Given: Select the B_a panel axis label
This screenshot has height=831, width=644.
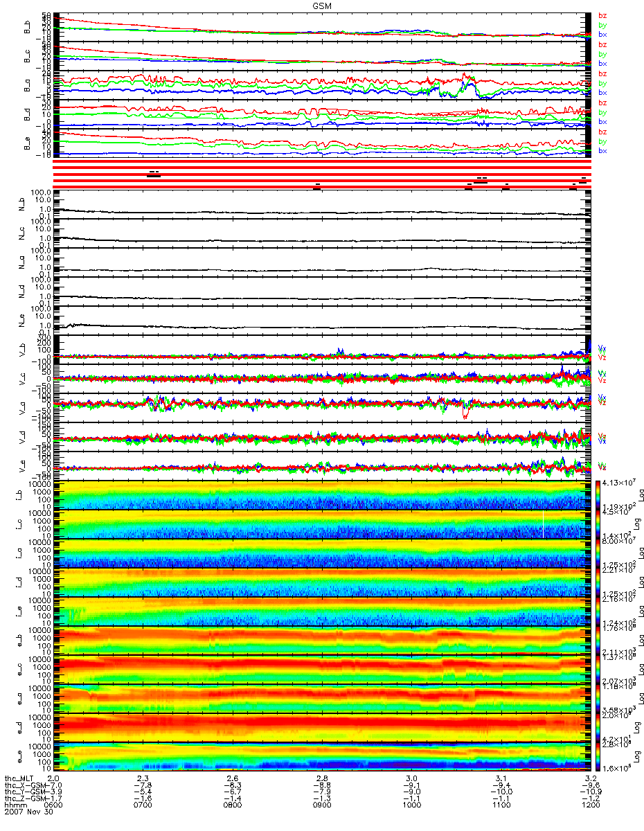Looking at the screenshot, I should click(x=28, y=87).
